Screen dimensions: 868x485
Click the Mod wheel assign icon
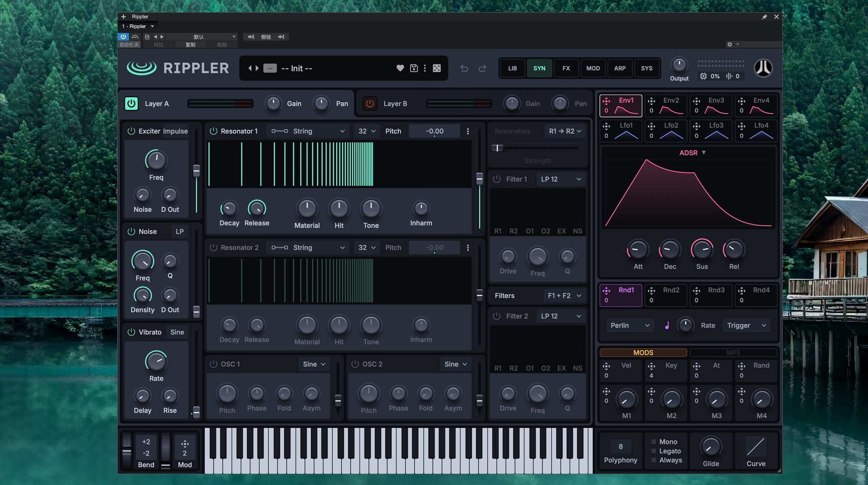point(185,443)
